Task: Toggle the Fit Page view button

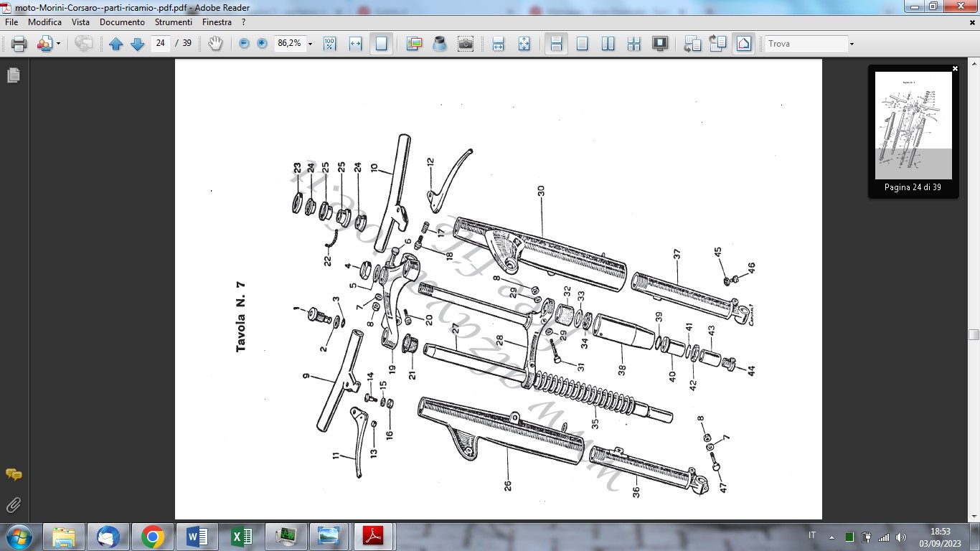Action: pyautogui.click(x=381, y=44)
